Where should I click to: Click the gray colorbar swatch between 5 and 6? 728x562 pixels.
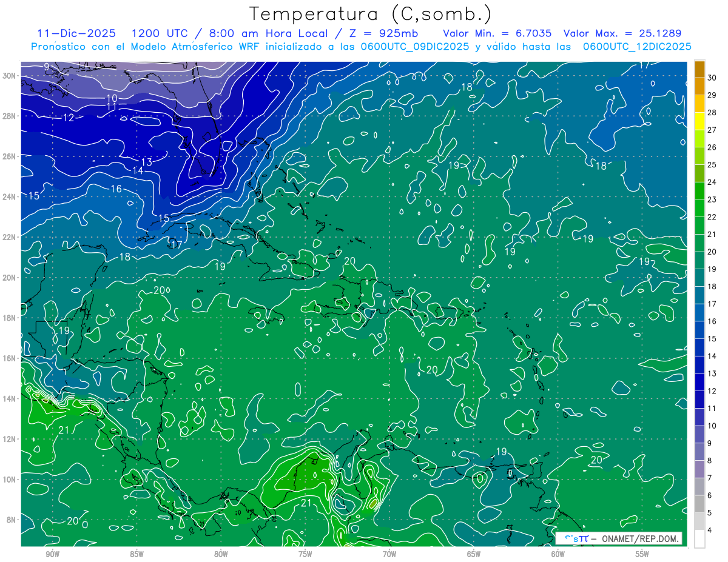[x=699, y=504]
